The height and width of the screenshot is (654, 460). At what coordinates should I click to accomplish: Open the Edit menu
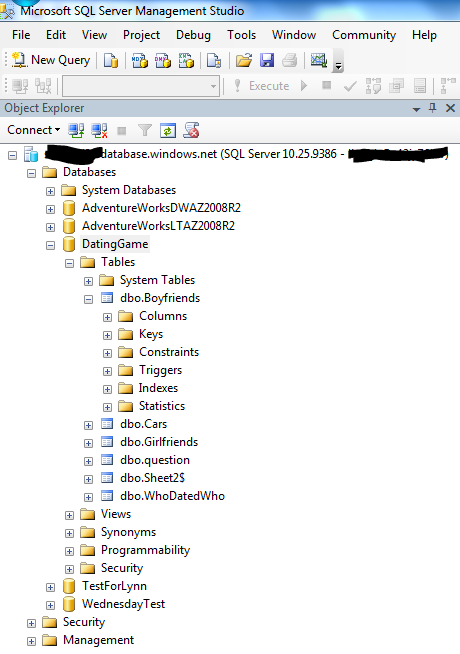point(56,35)
